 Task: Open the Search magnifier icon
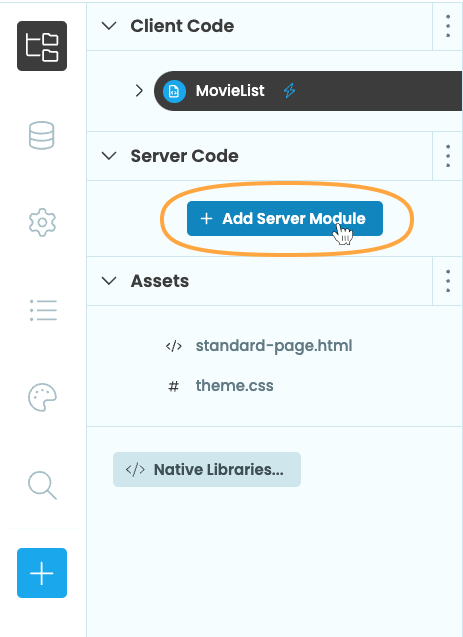click(x=42, y=485)
